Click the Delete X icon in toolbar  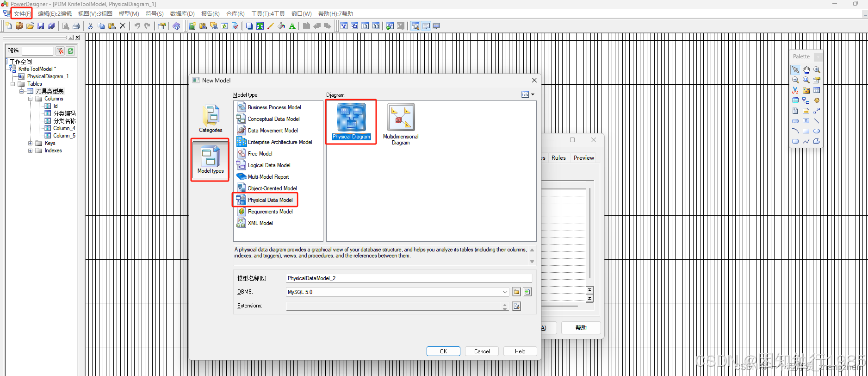click(123, 26)
